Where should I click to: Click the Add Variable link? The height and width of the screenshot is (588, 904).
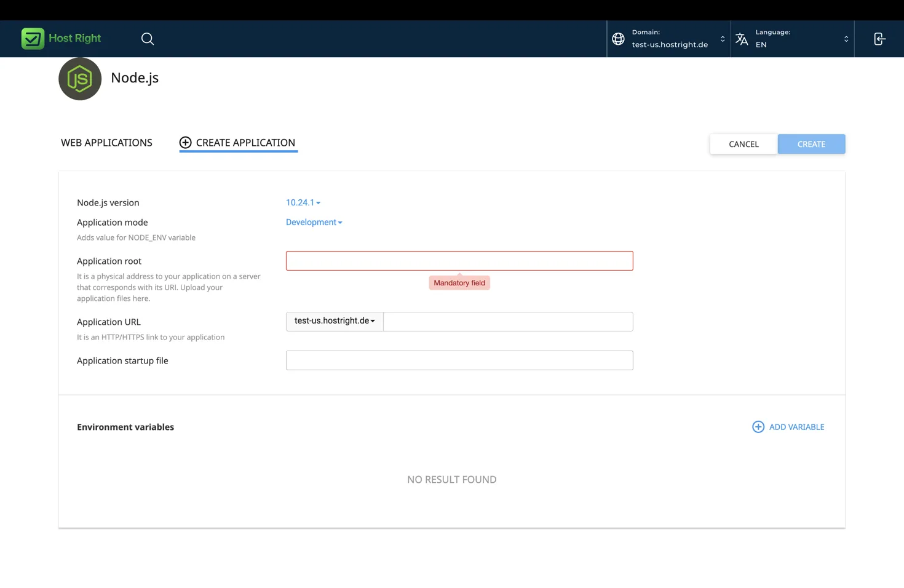(788, 427)
